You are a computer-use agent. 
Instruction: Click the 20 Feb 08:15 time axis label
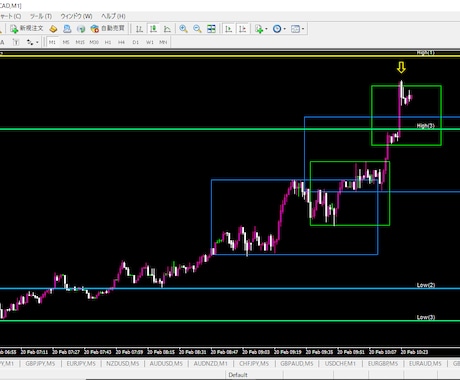(161, 352)
